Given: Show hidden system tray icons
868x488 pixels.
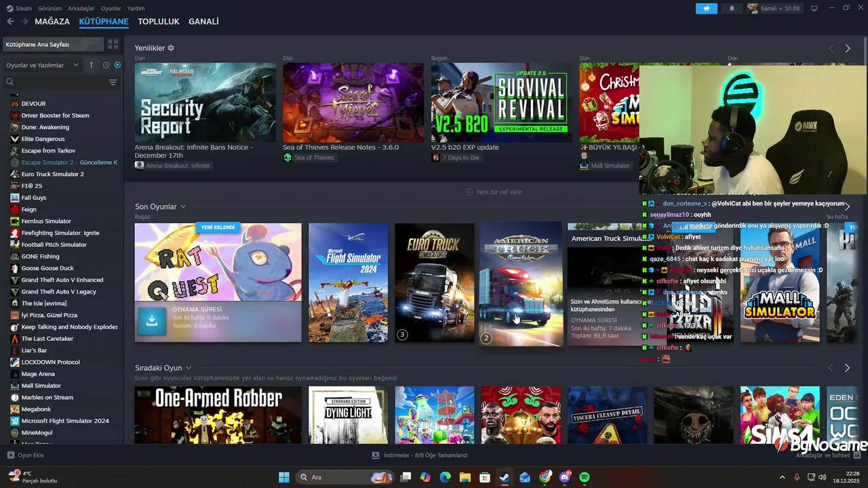Looking at the screenshot, I should (x=782, y=477).
